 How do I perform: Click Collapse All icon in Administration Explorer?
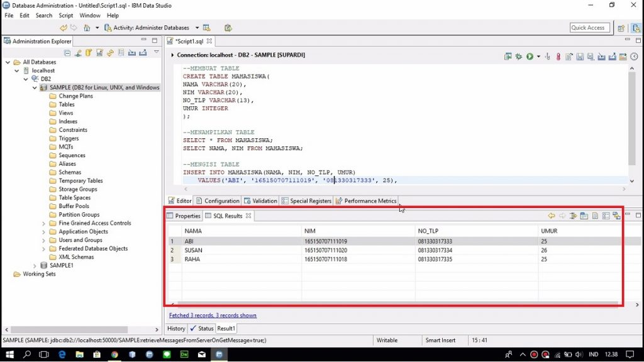coord(68,53)
